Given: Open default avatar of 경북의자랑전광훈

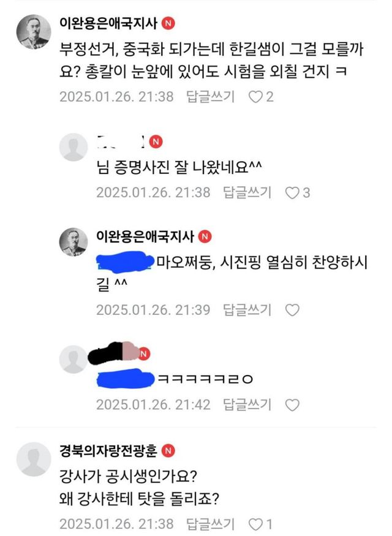Looking at the screenshot, I should click(34, 459).
